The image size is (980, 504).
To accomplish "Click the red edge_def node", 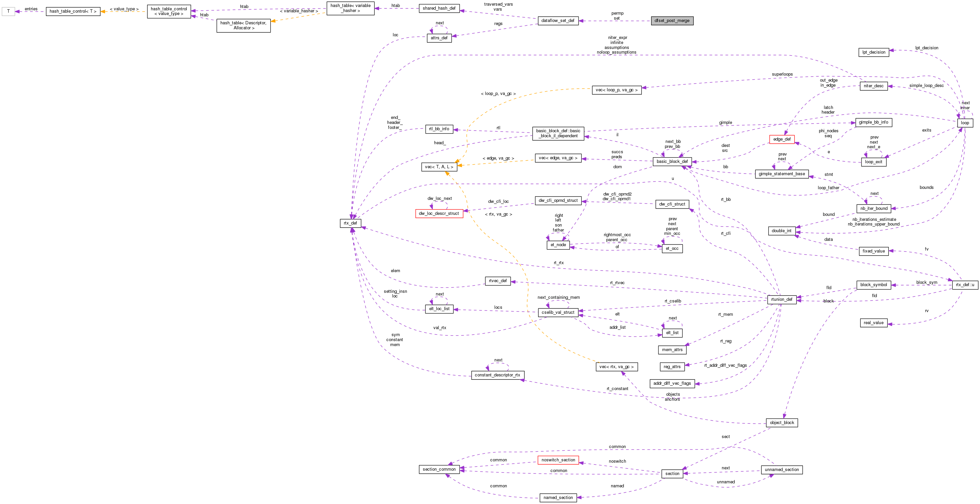I will pyautogui.click(x=781, y=139).
